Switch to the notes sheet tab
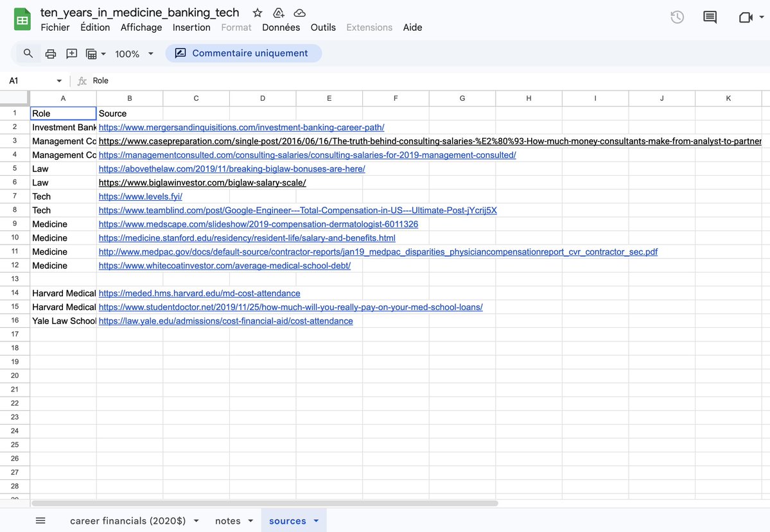 pyautogui.click(x=228, y=520)
